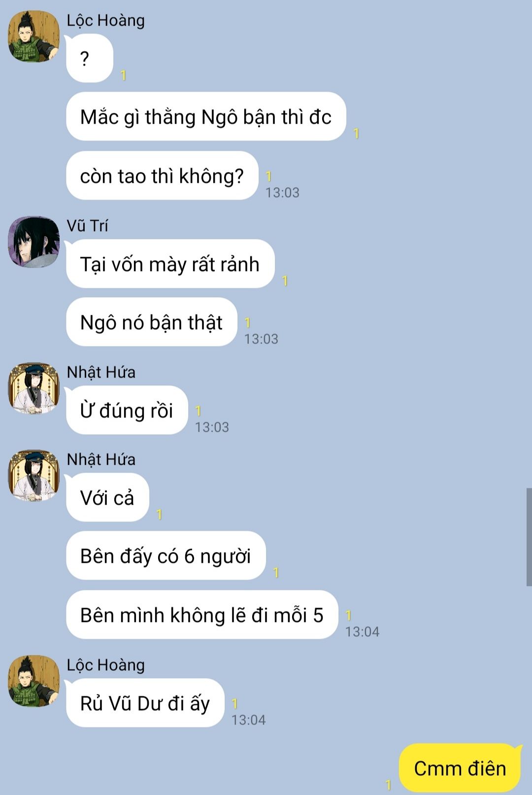The height and width of the screenshot is (795, 532).
Task: Select the "còn tao thì không?" bubble
Action: pyautogui.click(x=162, y=176)
